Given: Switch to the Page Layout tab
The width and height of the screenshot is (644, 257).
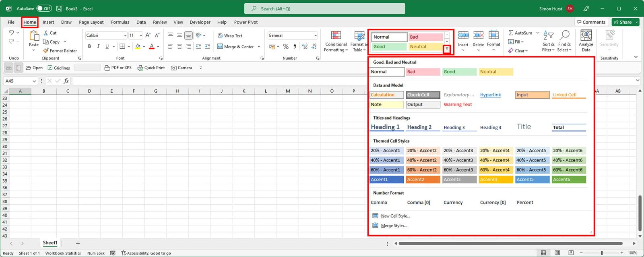Looking at the screenshot, I should 91,22.
